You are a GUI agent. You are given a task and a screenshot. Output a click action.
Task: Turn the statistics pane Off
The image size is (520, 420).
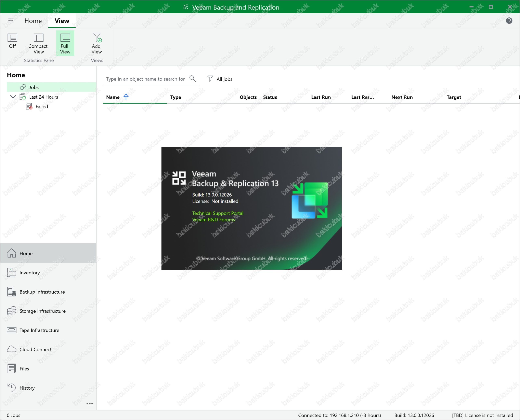coord(12,41)
